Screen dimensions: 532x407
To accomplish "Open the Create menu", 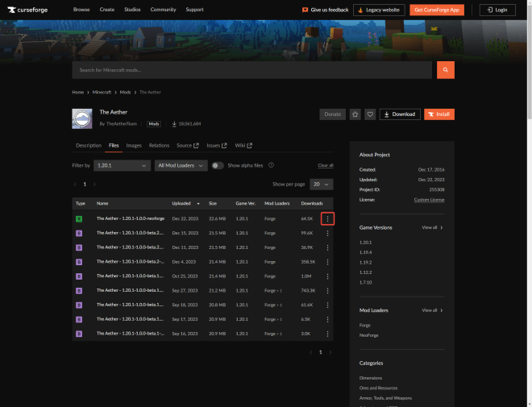I will point(107,10).
